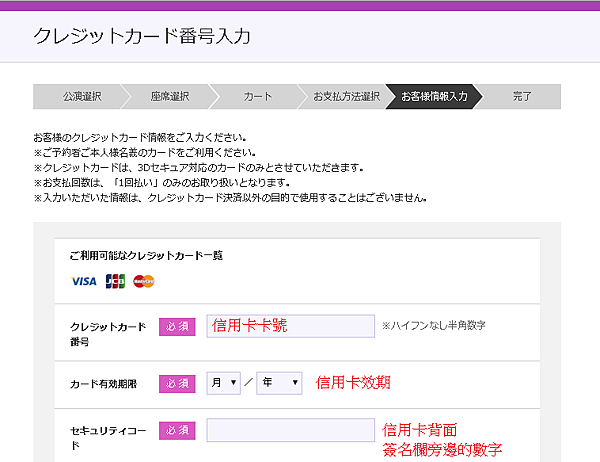Screen dimensions: 600x462
Task: Go to the 公演選択 step
Action: [x=83, y=96]
